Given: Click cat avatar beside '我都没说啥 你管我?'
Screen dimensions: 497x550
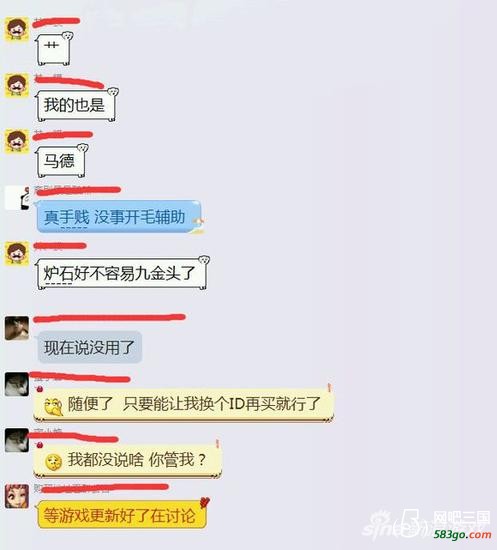Looking at the screenshot, I should (17, 440).
